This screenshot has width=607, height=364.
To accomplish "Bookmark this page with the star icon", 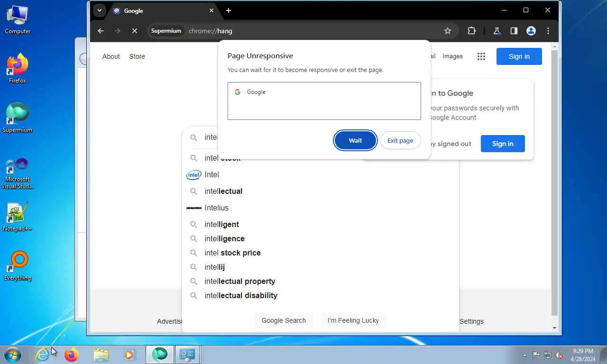I will point(448,31).
